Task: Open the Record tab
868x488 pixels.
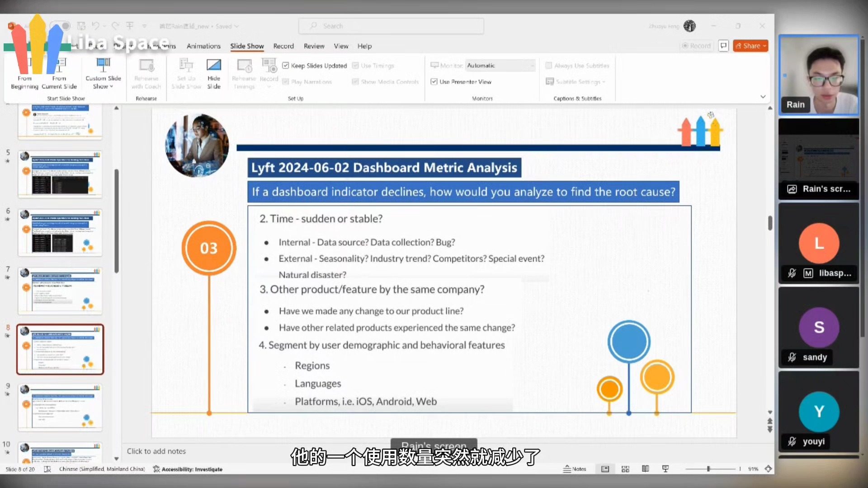Action: click(x=283, y=46)
